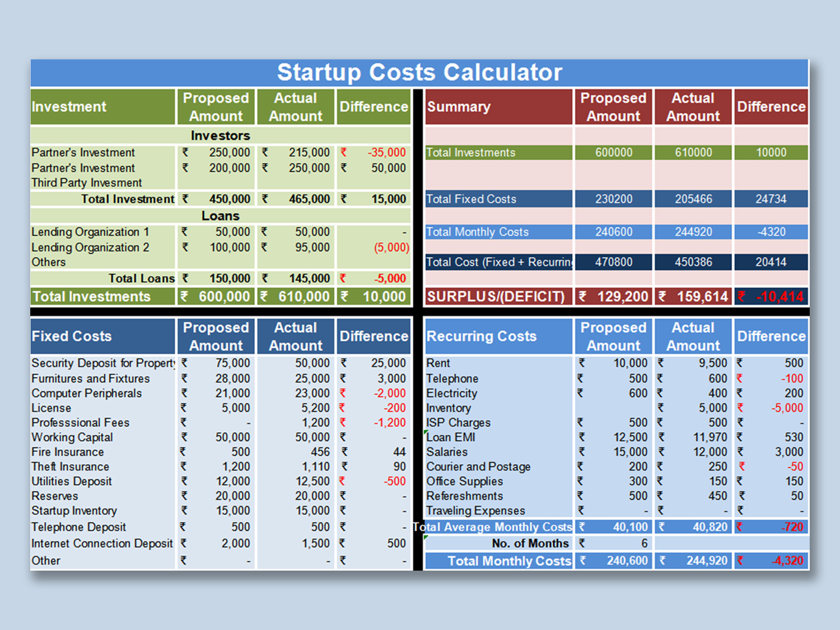Select the Loan EMI label
Screen dimensions: 840x630
tap(451, 437)
